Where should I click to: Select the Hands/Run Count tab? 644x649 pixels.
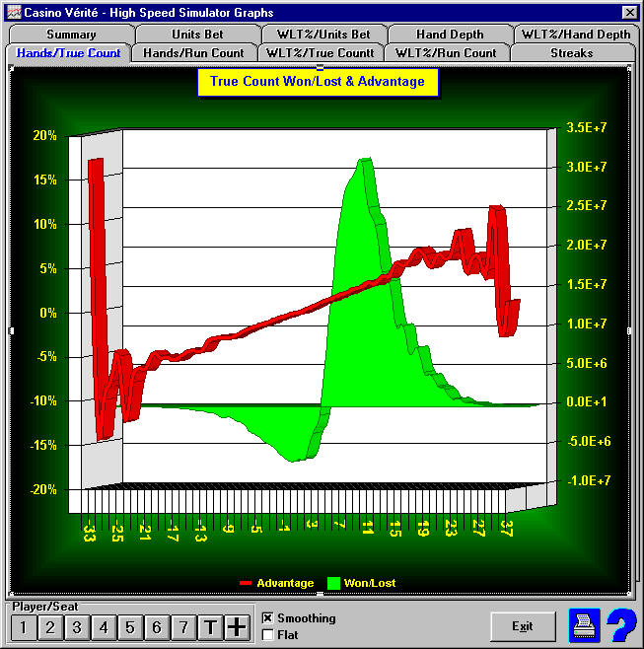coord(194,52)
